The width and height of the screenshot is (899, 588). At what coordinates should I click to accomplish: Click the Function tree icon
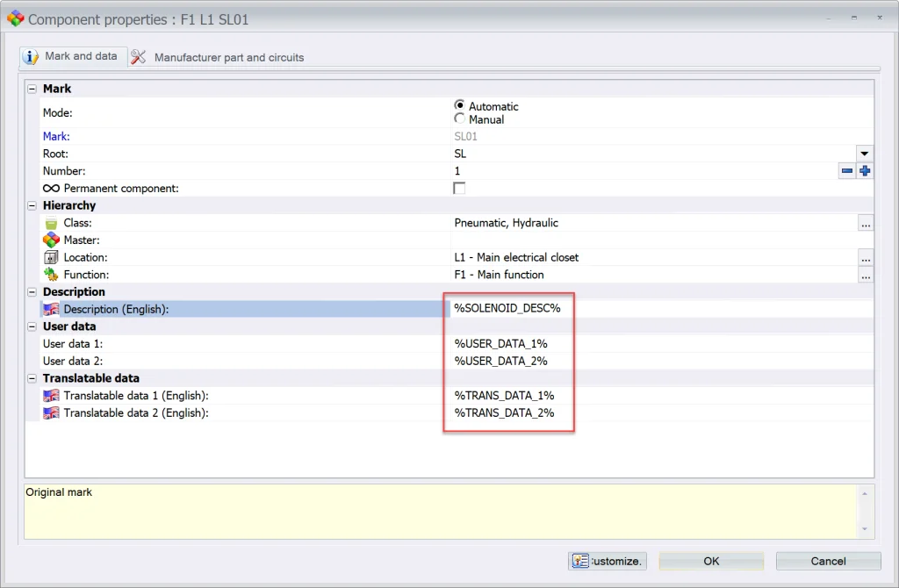coord(51,274)
